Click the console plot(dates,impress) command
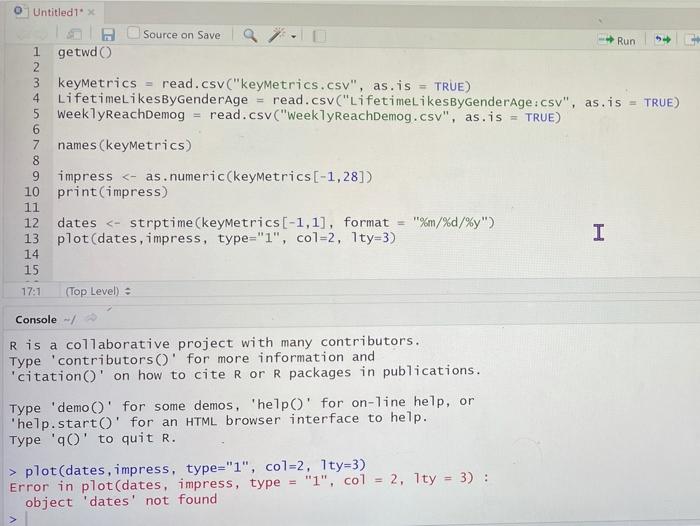 click(195, 468)
